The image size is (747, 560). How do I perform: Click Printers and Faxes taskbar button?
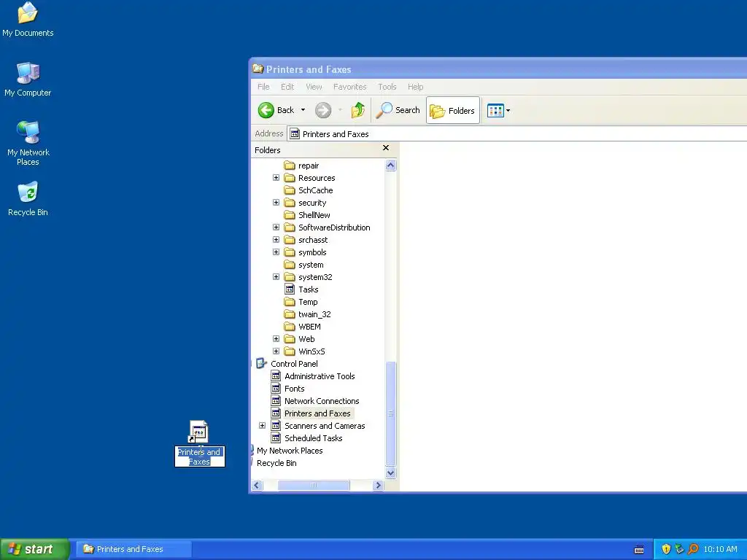(x=134, y=549)
